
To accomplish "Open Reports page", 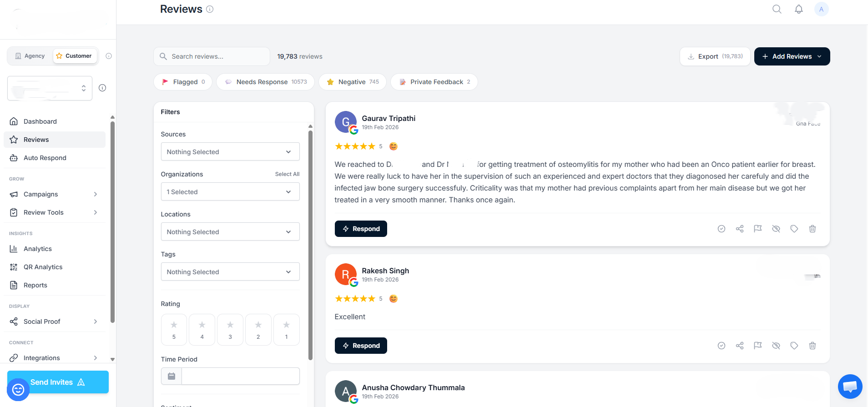I will pos(55,285).
